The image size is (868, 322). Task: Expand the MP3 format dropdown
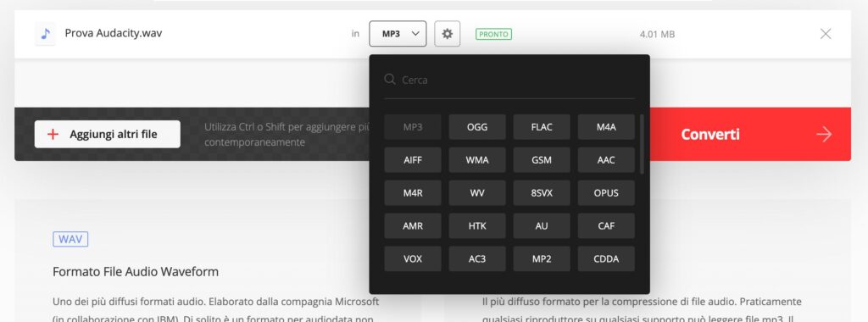[398, 34]
